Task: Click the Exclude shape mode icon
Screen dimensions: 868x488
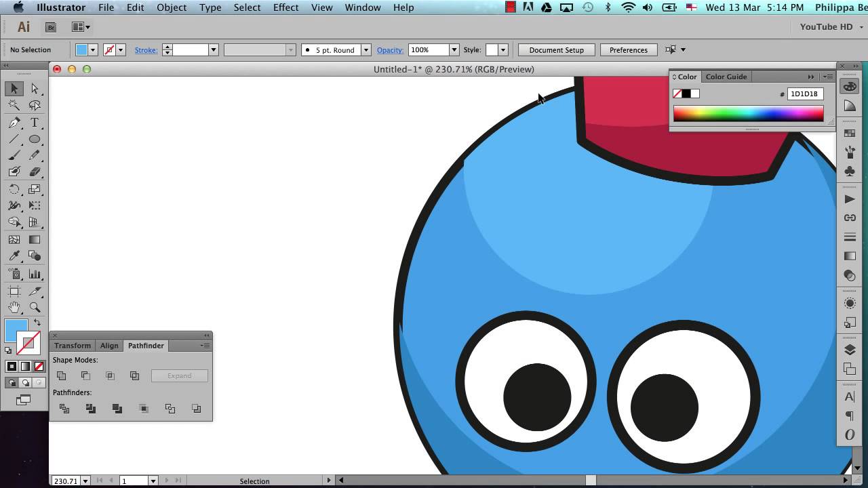Action: [x=134, y=375]
